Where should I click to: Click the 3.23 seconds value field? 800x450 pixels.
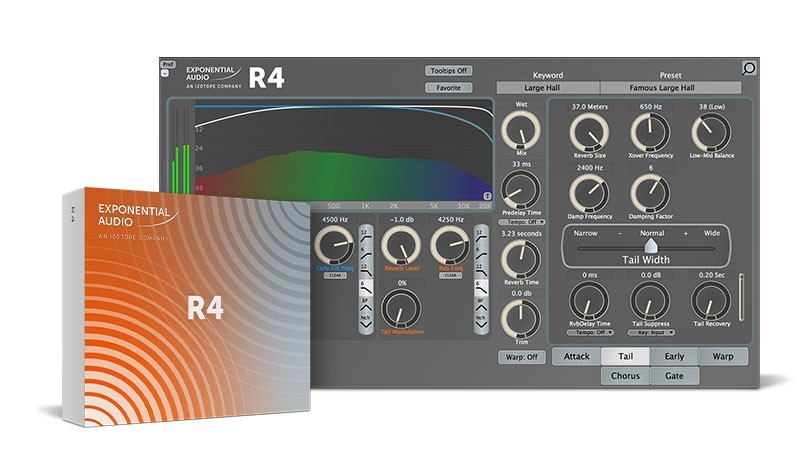click(x=521, y=233)
